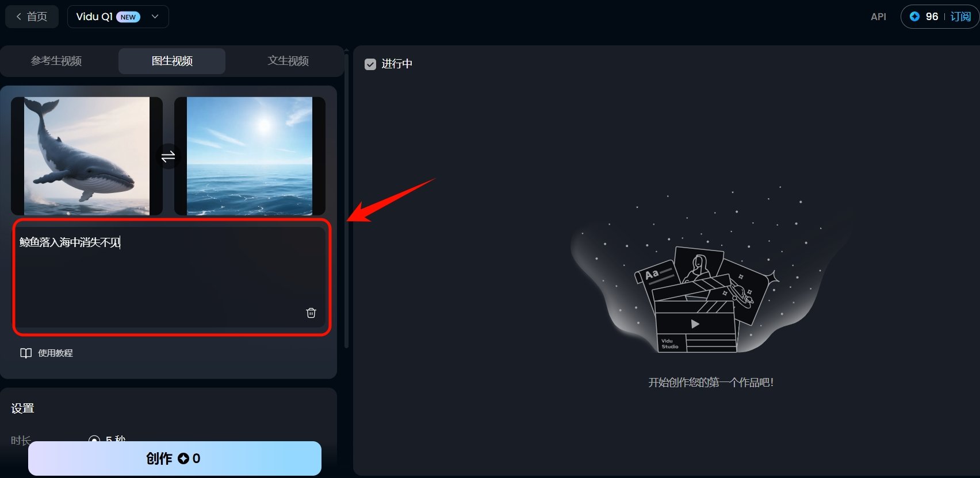Click the ocean end frame thumbnail

pos(250,156)
